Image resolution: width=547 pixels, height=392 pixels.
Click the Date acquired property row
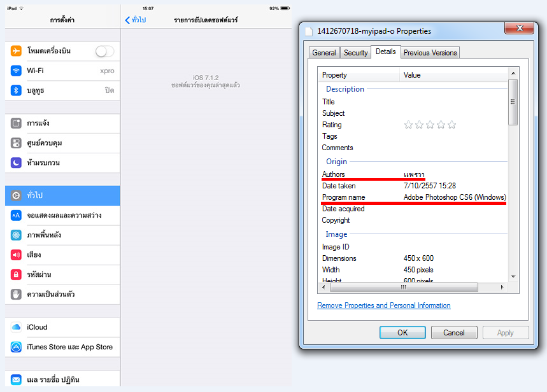click(x=413, y=209)
